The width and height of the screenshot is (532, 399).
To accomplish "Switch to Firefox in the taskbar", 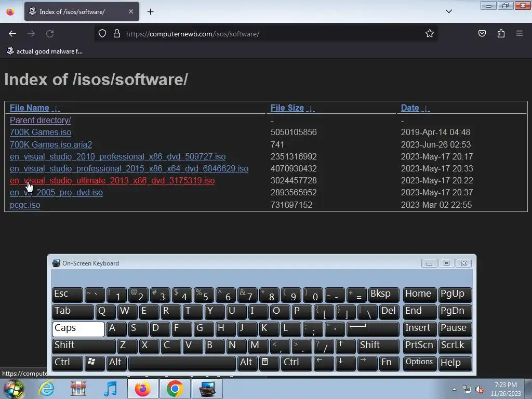I will click(x=142, y=389).
